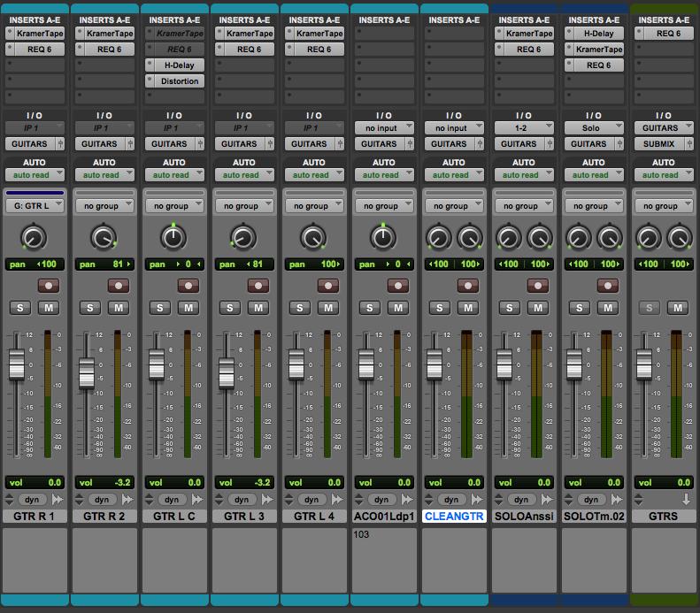Open KramerTape plugin on SOLOAnssi
This screenshot has height=613, width=700.
[529, 33]
